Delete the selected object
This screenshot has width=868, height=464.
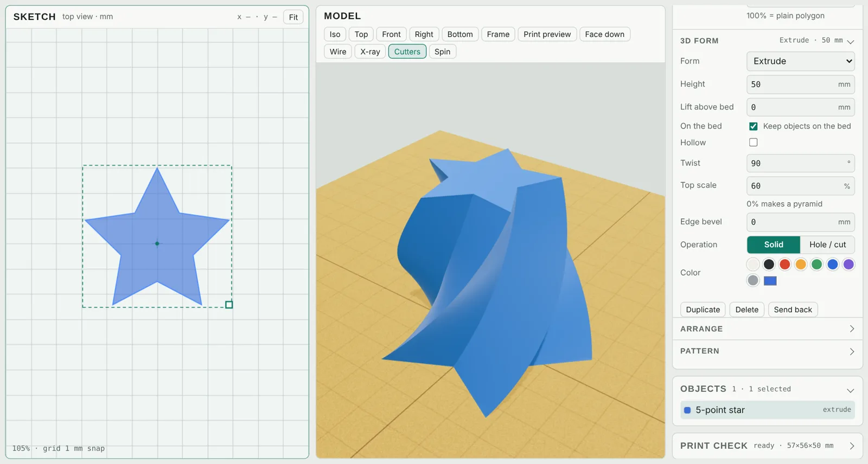pyautogui.click(x=747, y=310)
